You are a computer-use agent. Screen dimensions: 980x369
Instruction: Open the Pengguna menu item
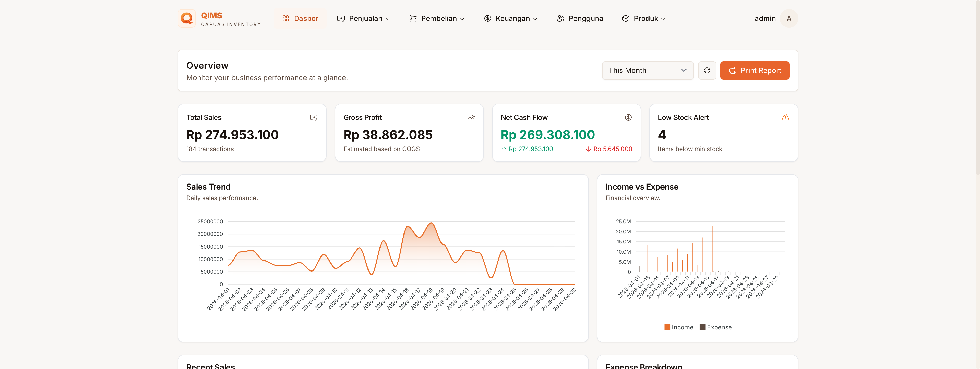pos(580,18)
